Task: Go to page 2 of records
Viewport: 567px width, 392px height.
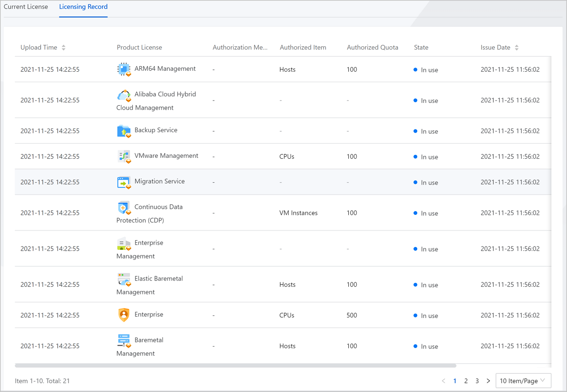Action: 466,381
